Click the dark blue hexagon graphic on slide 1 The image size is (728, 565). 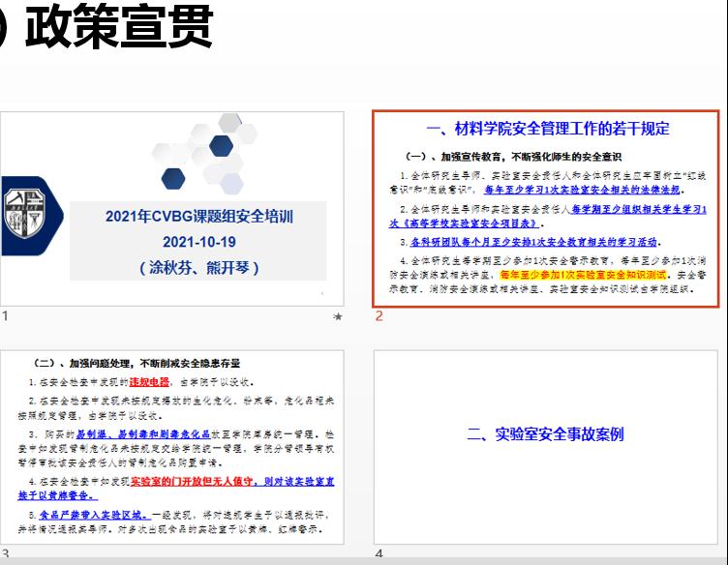[173, 178]
